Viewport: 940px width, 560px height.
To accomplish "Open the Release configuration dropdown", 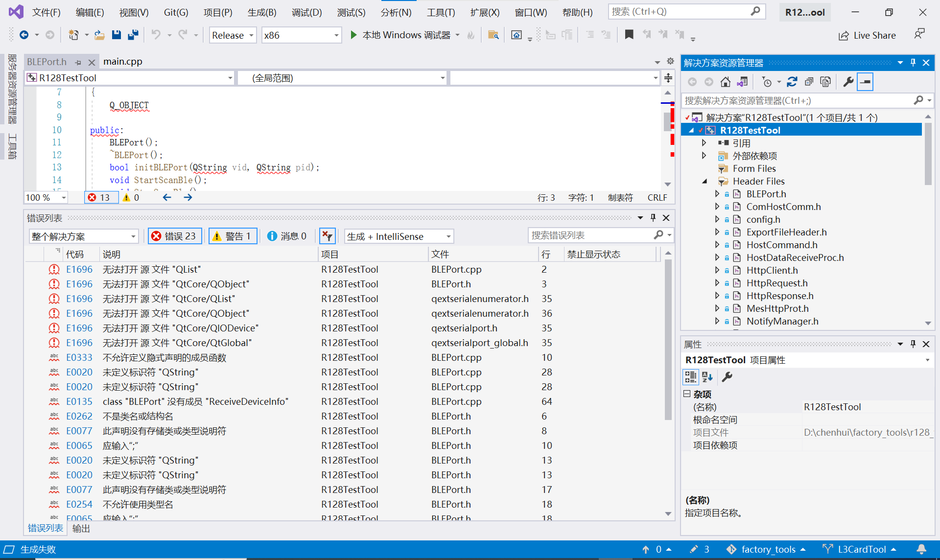I will (x=233, y=35).
